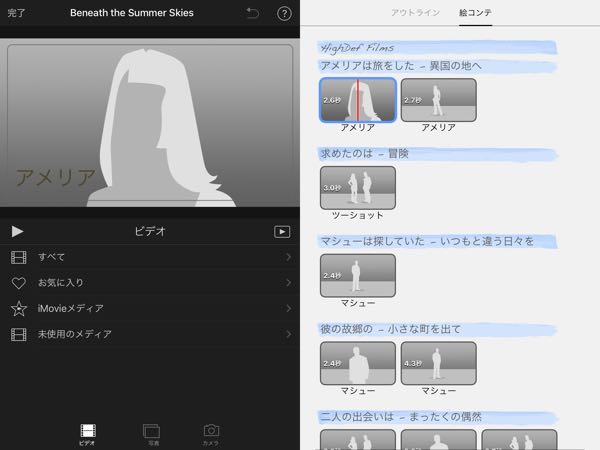The width and height of the screenshot is (600, 450).
Task: Expand the iMovieメディア row chevron
Action: click(x=289, y=308)
